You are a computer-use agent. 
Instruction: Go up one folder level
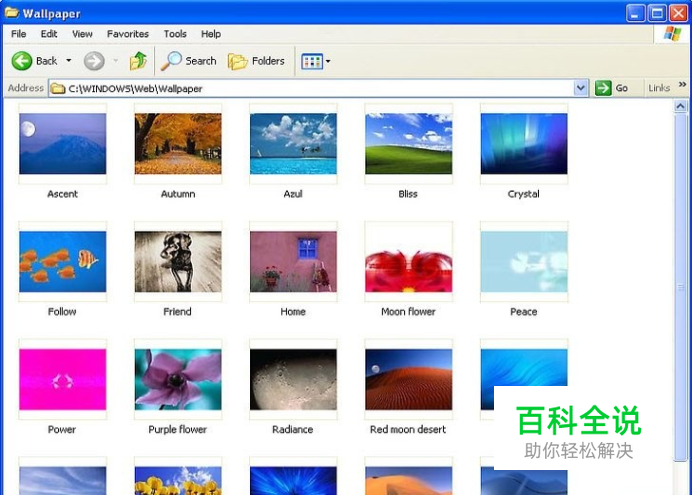tap(138, 61)
